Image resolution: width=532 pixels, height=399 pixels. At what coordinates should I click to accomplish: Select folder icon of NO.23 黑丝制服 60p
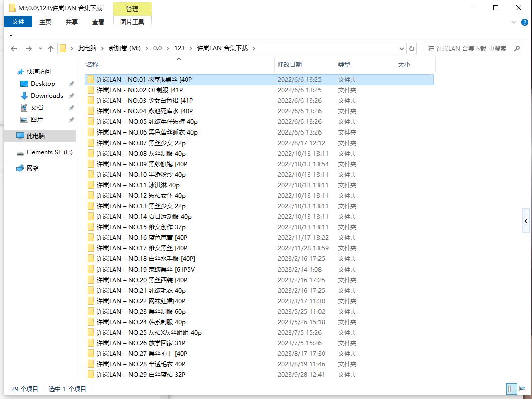click(91, 312)
